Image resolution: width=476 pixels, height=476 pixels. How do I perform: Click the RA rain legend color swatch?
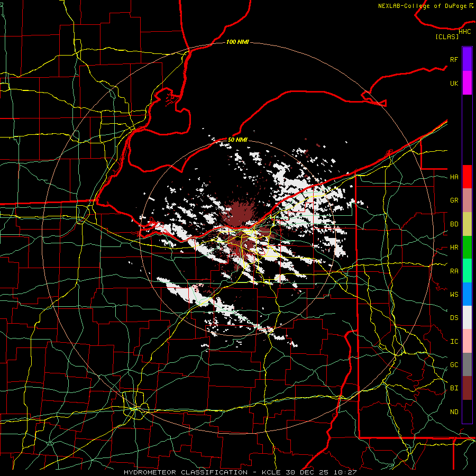[x=467, y=271]
